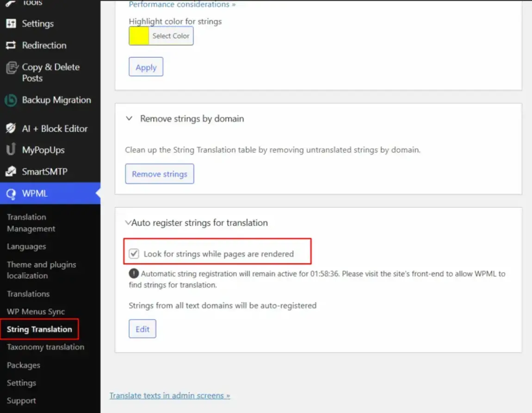The image size is (532, 413).
Task: Click the info icon beside Automatic string registration
Action: pyautogui.click(x=134, y=274)
